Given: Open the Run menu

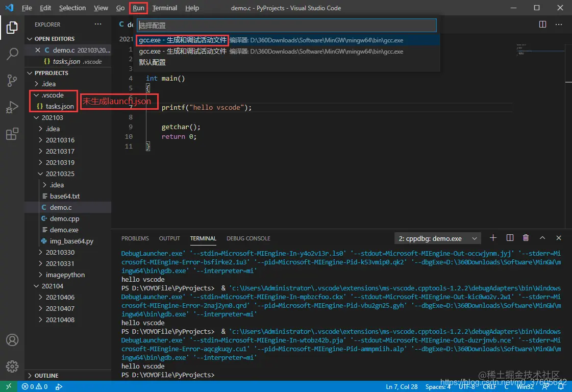Looking at the screenshot, I should 138,8.
